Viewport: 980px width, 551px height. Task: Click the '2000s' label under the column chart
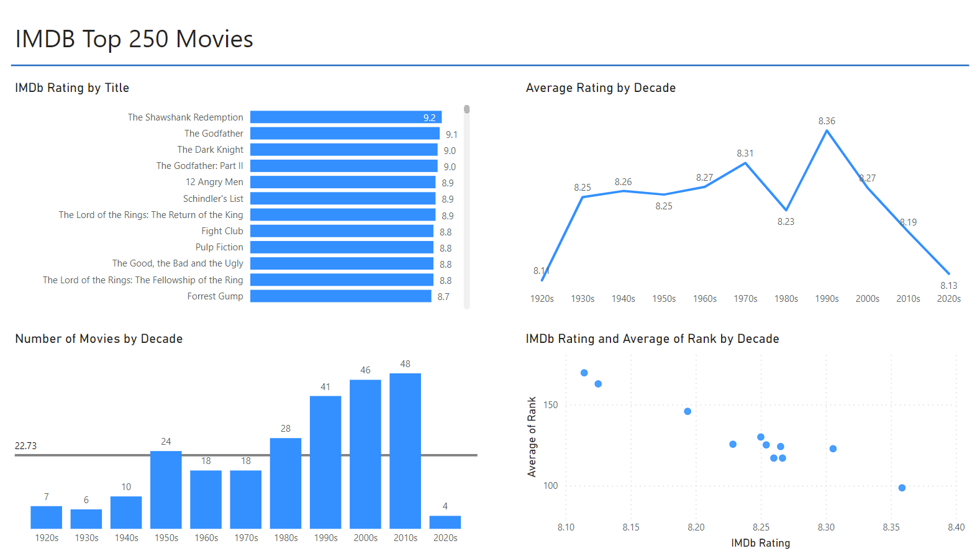coord(366,538)
